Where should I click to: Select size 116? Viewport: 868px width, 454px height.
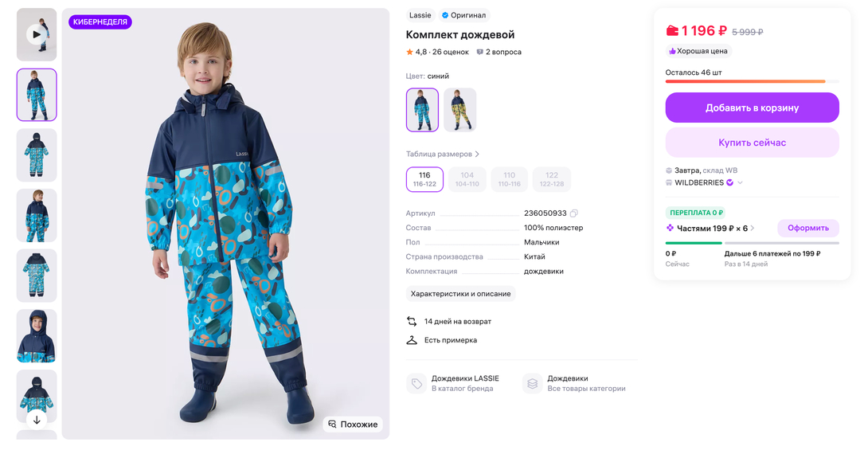(x=424, y=179)
